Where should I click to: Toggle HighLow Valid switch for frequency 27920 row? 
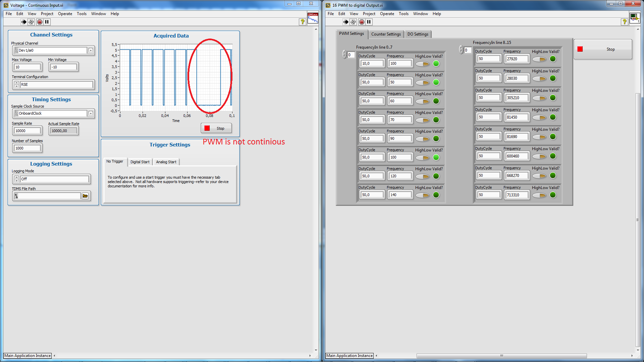(x=539, y=59)
